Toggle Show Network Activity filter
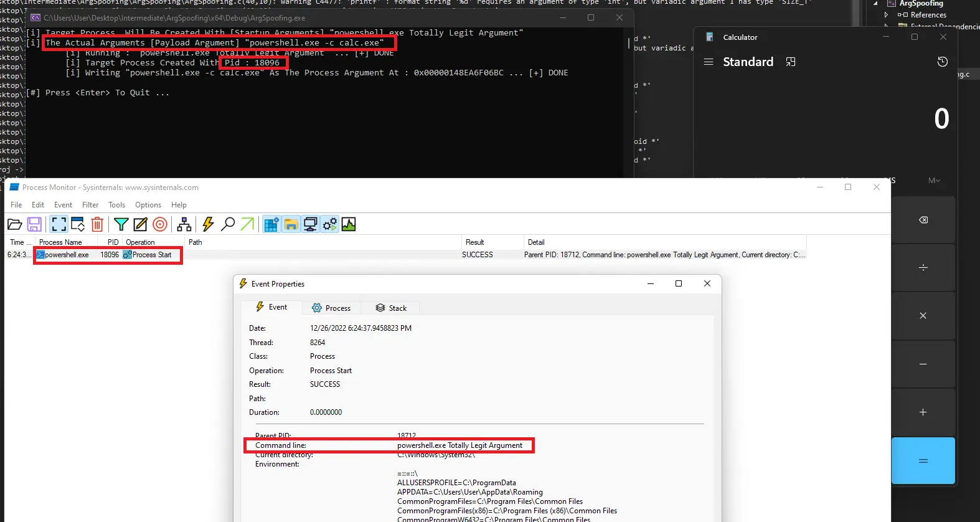Image resolution: width=980 pixels, height=522 pixels. (x=310, y=224)
